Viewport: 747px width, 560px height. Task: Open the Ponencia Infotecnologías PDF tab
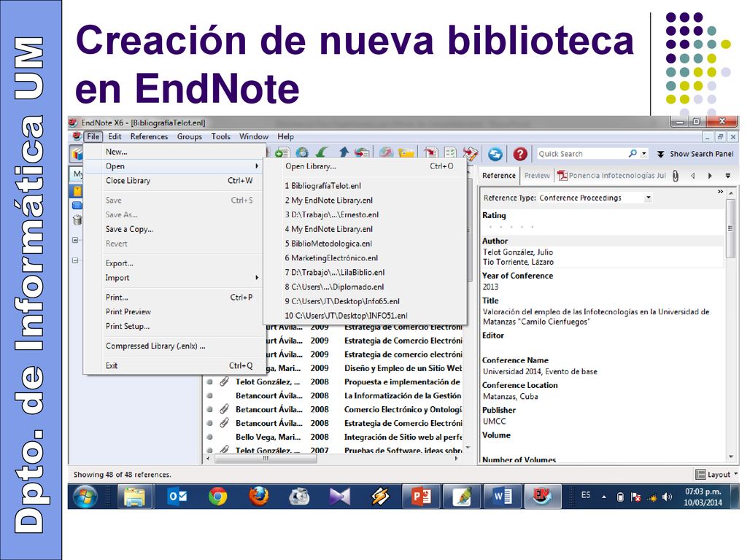pos(612,176)
